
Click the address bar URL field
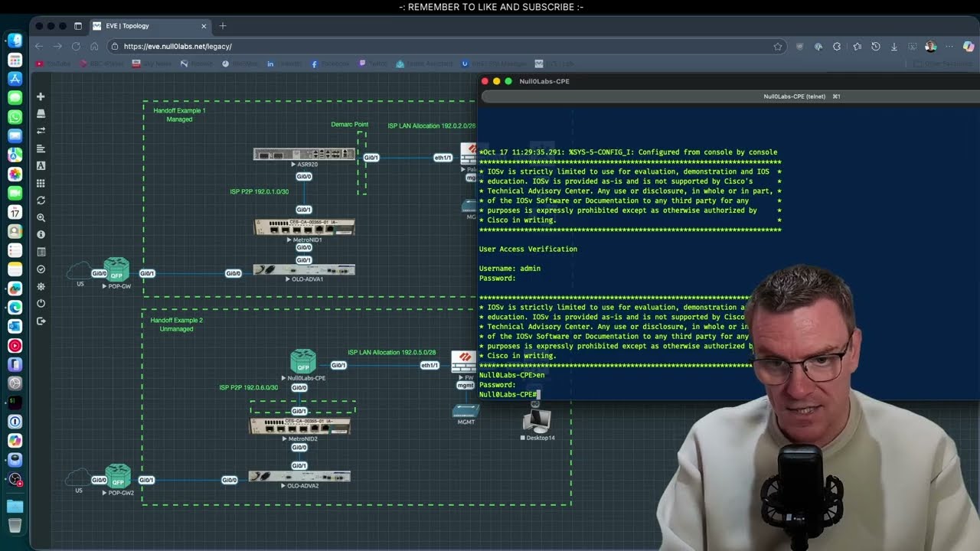(x=448, y=46)
